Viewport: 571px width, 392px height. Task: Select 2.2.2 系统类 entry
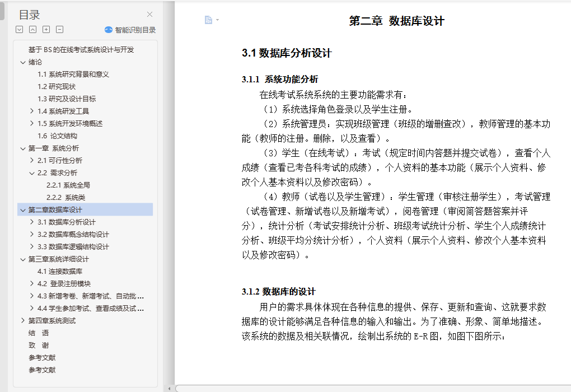pyautogui.click(x=65, y=198)
